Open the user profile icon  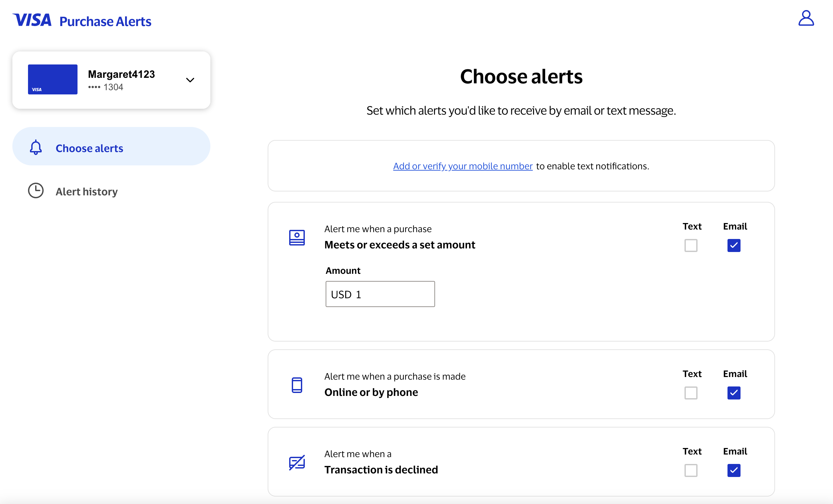(806, 18)
